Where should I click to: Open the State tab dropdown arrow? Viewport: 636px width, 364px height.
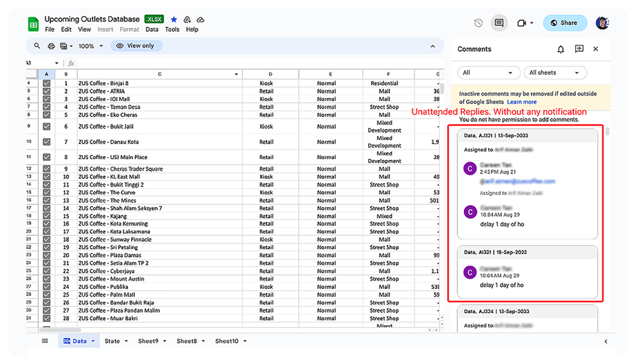[126, 341]
